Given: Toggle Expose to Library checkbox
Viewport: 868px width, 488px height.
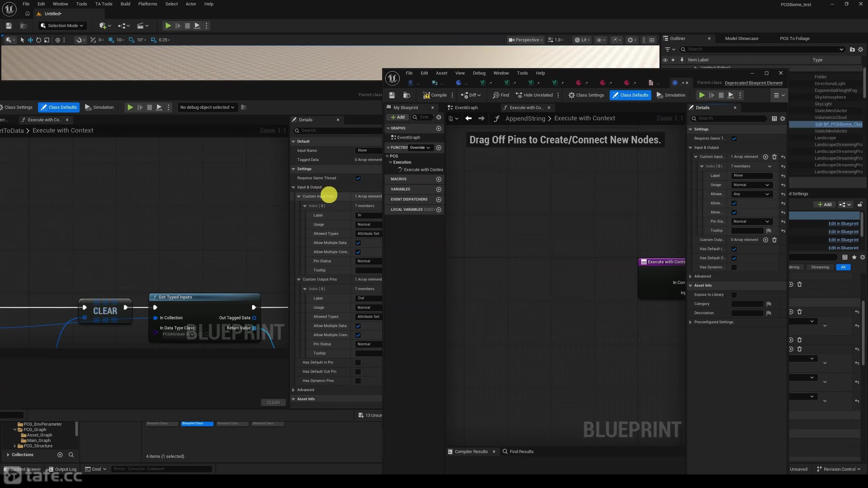Looking at the screenshot, I should (734, 295).
